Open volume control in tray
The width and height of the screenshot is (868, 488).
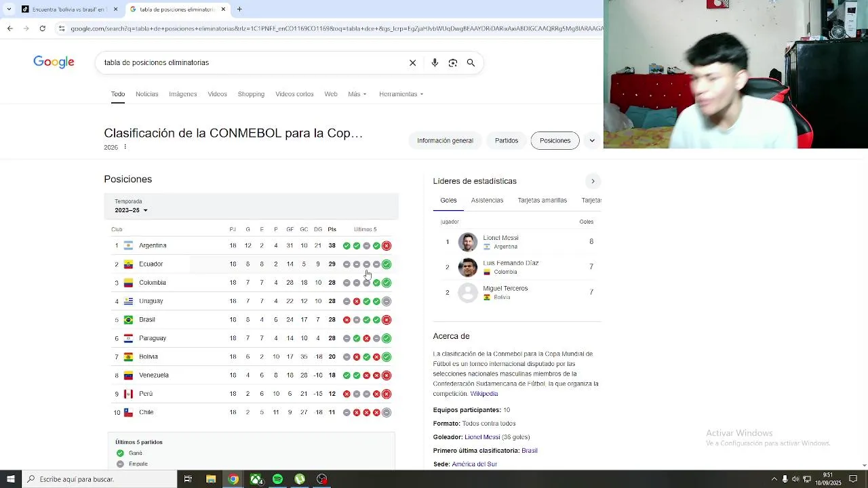pyautogui.click(x=795, y=479)
